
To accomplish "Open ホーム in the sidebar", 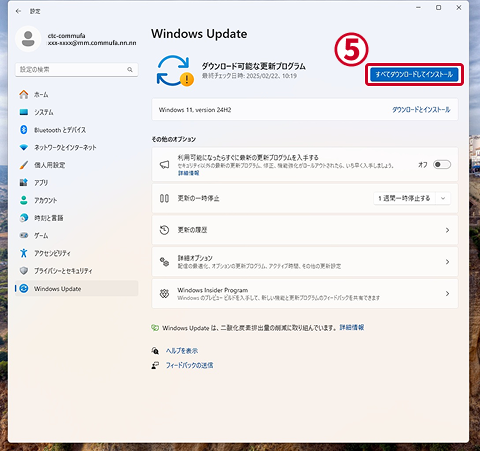I will 76,95.
